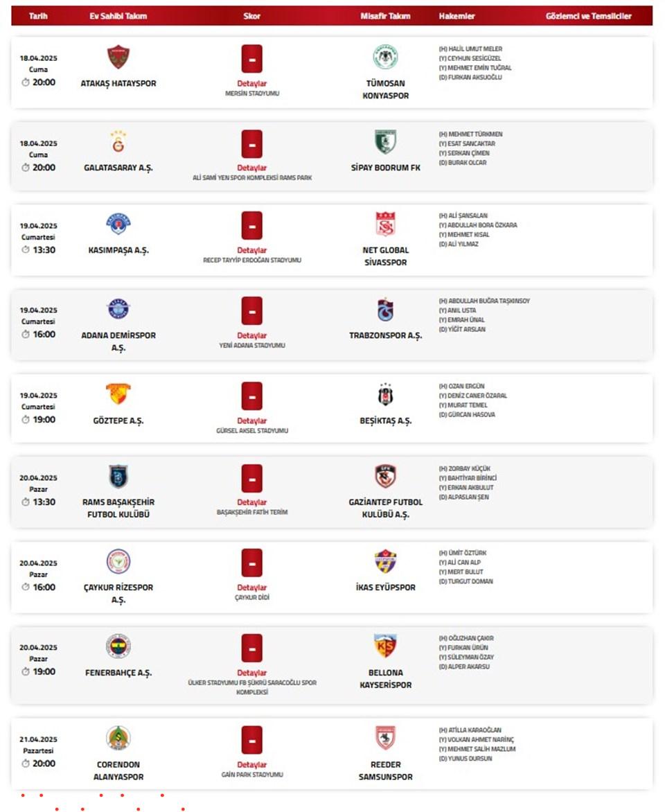Click the Samsunspor club crest
Viewport: 665px width, 812px height.
[x=385, y=738]
